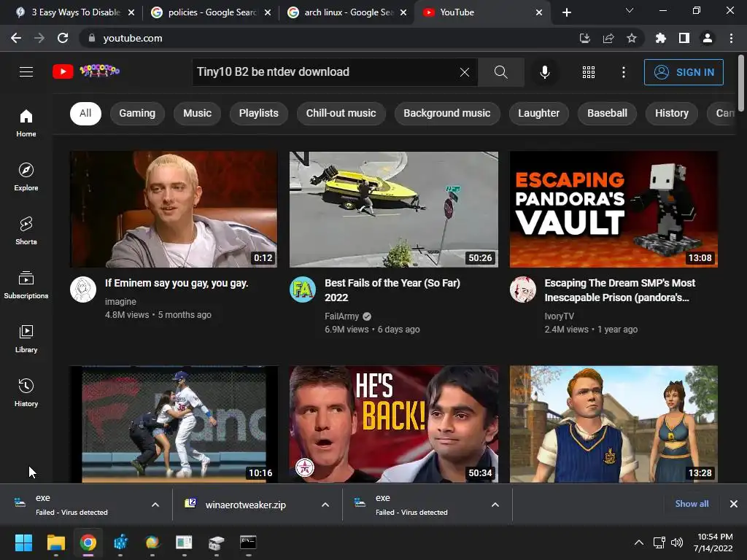Go back in browser
The width and height of the screenshot is (747, 560).
(16, 38)
